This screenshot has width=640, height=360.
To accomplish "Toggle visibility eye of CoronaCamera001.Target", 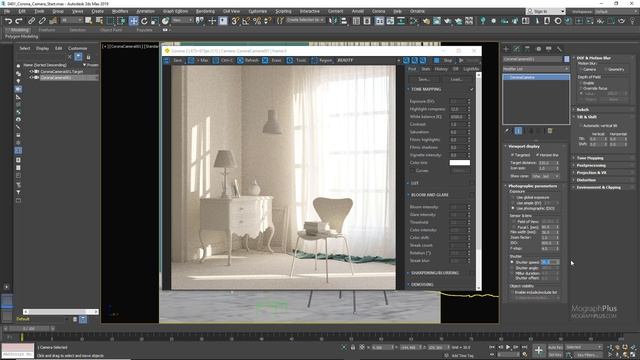I will [x=31, y=71].
